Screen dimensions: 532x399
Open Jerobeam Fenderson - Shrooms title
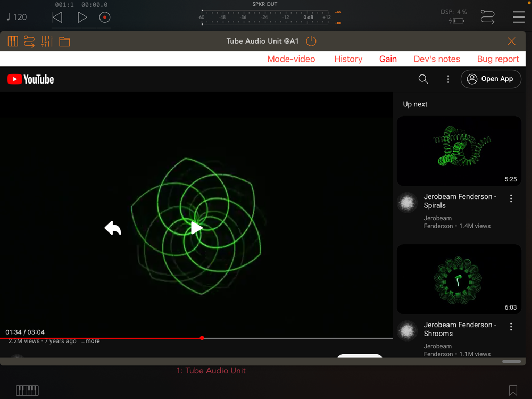coord(460,329)
